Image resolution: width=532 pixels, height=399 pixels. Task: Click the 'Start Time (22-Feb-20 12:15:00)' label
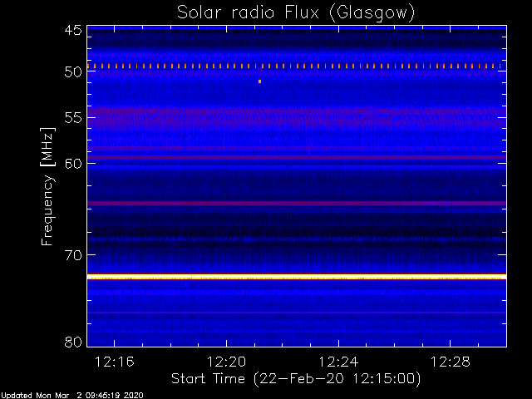(x=296, y=379)
